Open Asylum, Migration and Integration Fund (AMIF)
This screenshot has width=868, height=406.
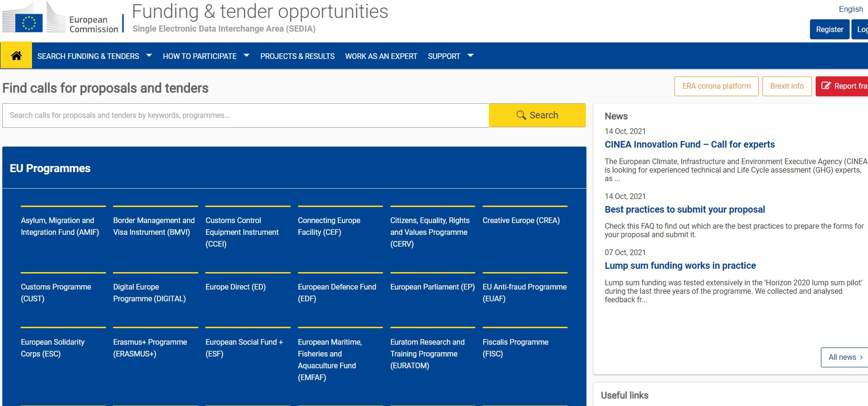tap(60, 226)
